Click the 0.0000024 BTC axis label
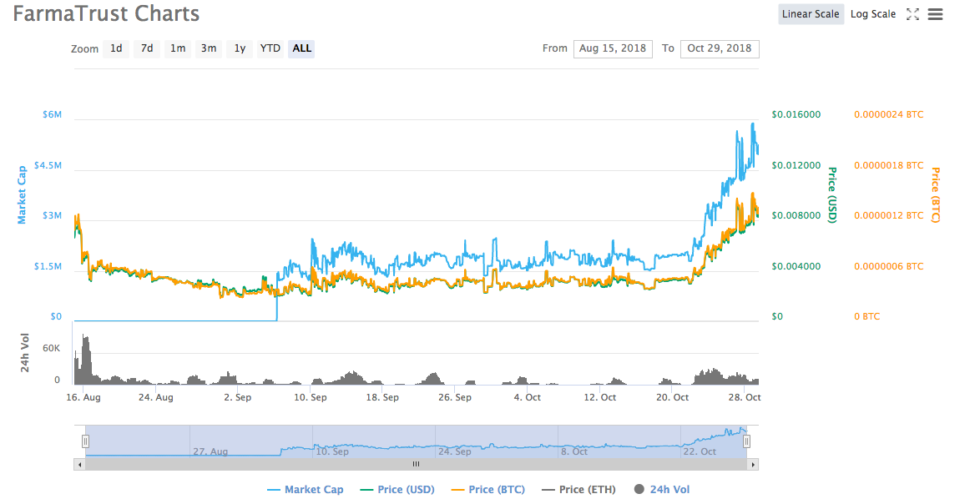This screenshot has width=980, height=499. tap(889, 114)
